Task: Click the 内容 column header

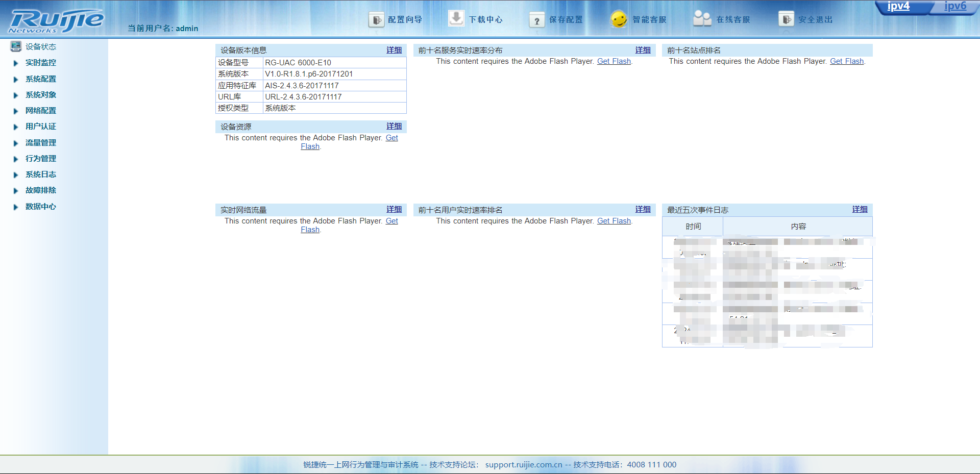Action: (798, 227)
